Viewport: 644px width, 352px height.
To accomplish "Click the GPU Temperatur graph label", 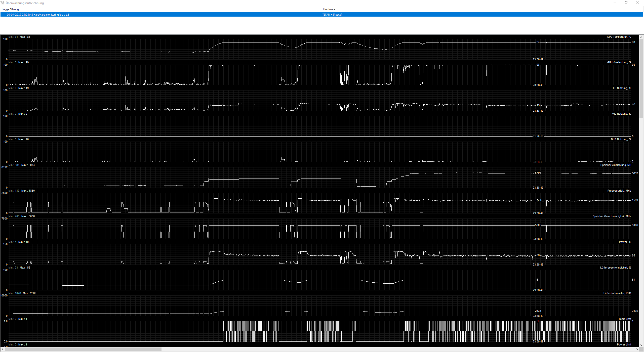I will tap(619, 37).
